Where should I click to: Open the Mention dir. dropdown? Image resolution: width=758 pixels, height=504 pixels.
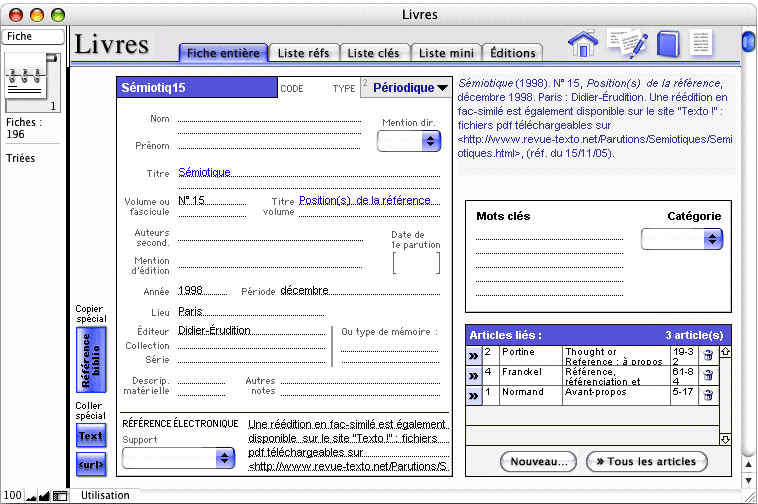(409, 141)
